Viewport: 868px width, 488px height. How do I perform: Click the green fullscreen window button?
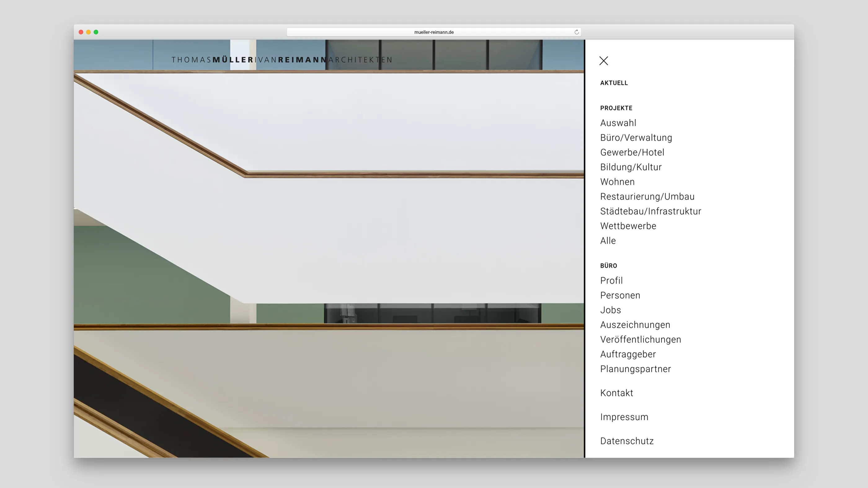96,32
